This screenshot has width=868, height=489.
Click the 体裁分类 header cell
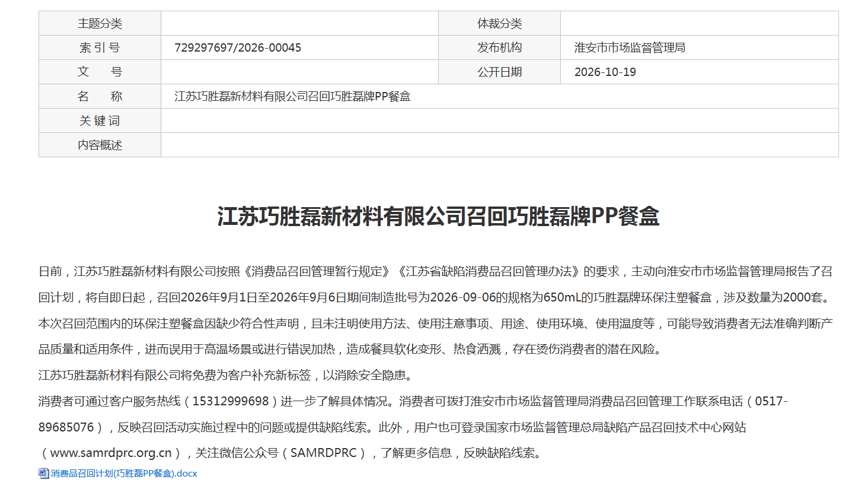pos(500,23)
